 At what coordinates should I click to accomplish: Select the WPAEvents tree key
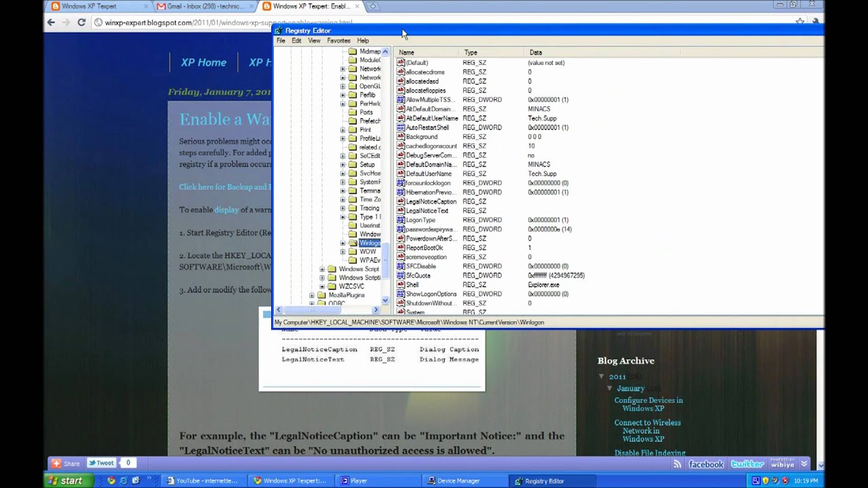(370, 260)
